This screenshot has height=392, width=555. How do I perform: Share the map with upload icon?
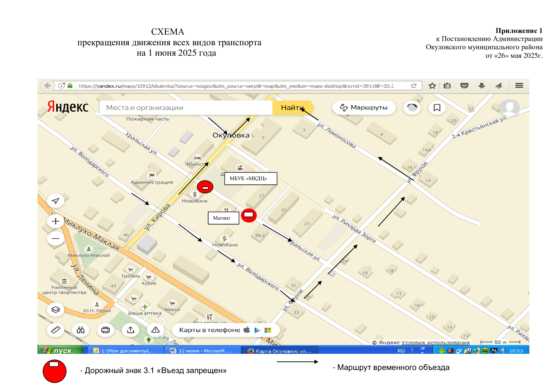(x=131, y=330)
